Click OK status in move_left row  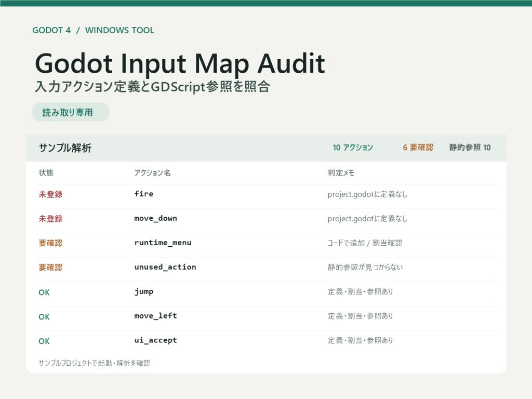[x=44, y=317]
